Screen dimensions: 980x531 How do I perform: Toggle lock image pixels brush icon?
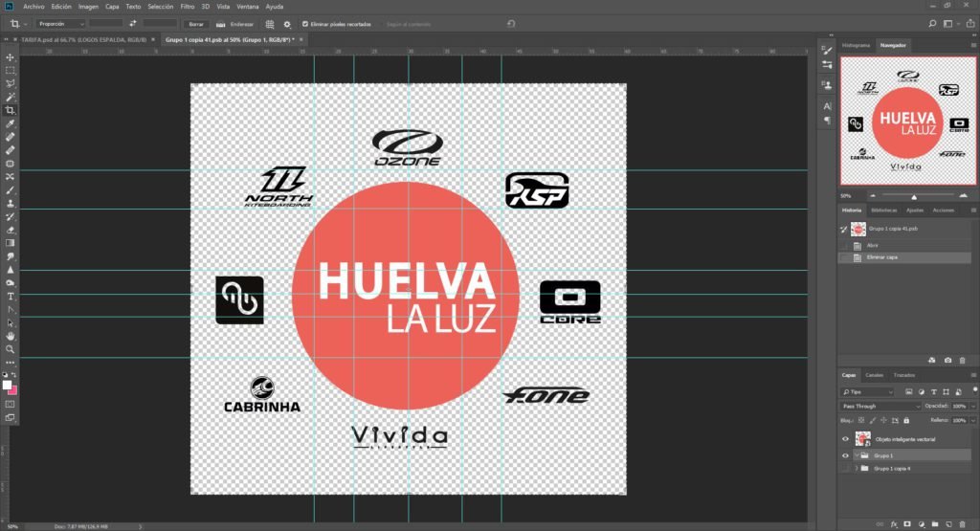click(873, 420)
